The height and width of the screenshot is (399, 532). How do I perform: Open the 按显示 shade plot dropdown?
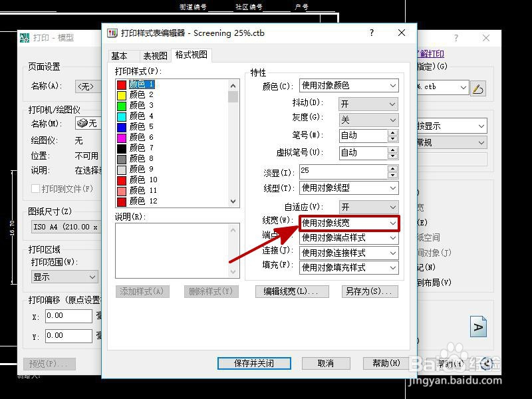point(452,126)
